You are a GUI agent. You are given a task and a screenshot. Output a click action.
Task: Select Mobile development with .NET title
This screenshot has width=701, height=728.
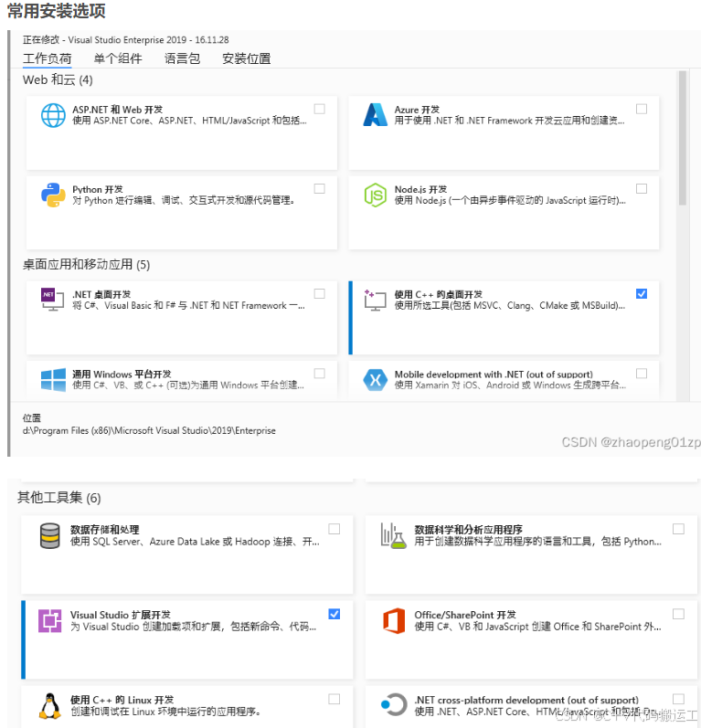[x=494, y=375]
